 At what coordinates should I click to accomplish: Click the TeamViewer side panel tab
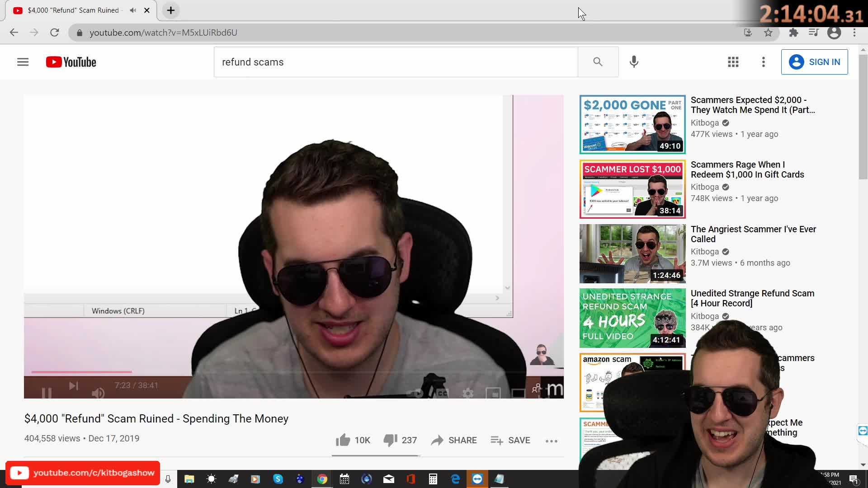click(x=863, y=430)
